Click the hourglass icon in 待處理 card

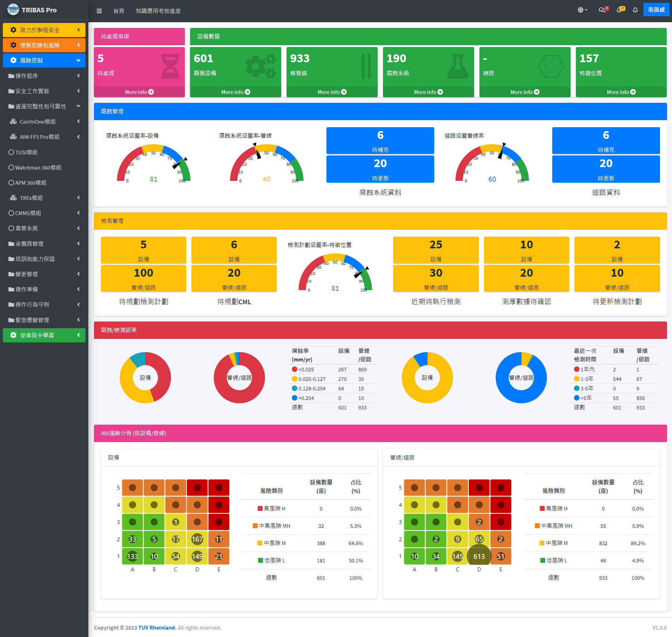[170, 66]
